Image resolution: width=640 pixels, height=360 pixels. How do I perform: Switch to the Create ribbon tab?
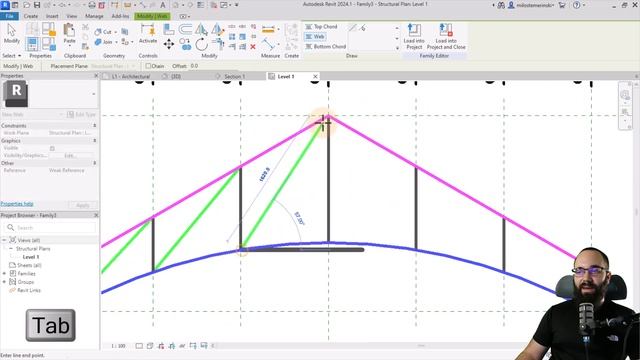(31, 16)
